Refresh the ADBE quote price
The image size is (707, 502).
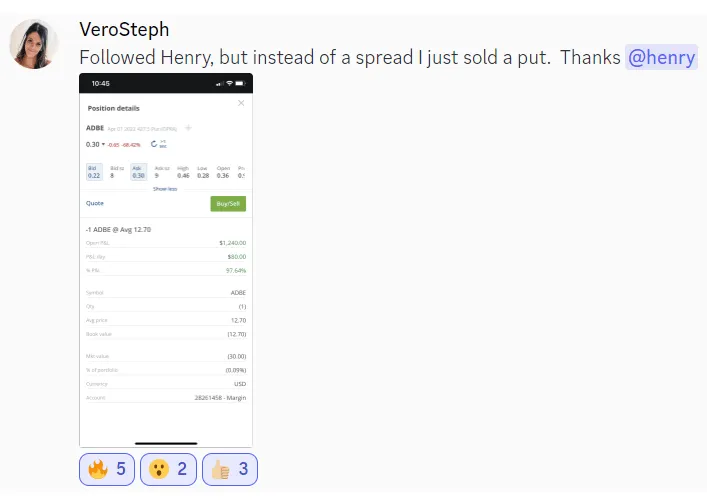154,144
